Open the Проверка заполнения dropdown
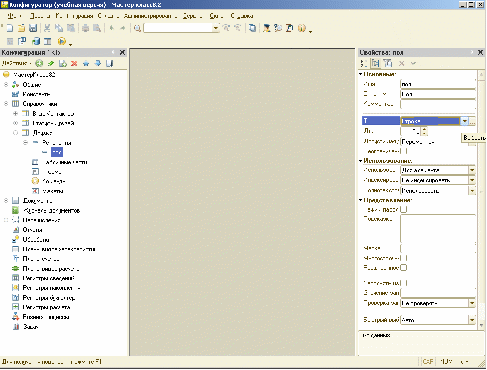Viewport: 487px width, 370px height. click(x=472, y=303)
